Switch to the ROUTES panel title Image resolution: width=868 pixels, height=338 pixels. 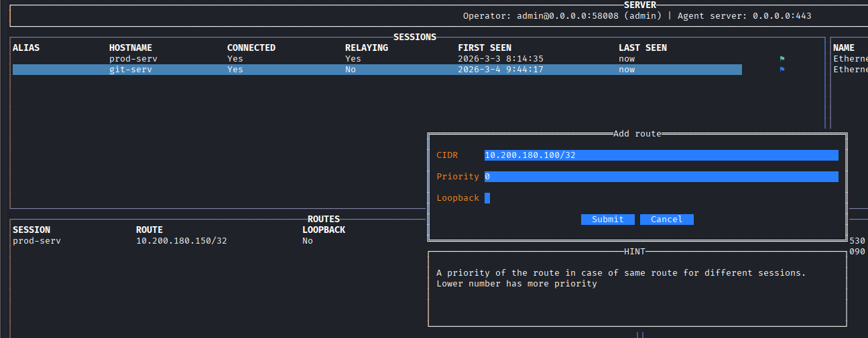tap(323, 219)
